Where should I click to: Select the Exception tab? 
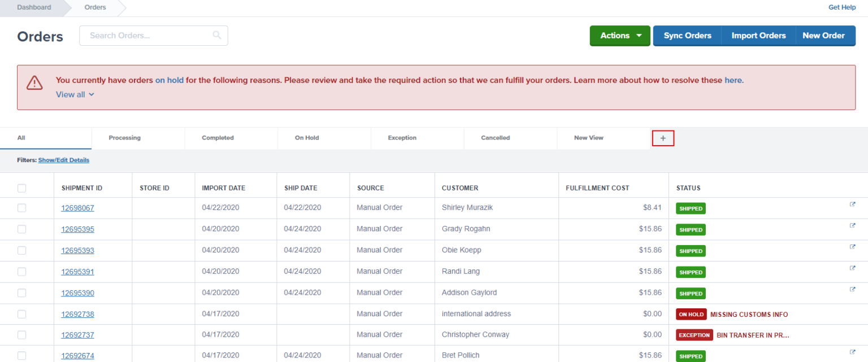[x=402, y=138]
